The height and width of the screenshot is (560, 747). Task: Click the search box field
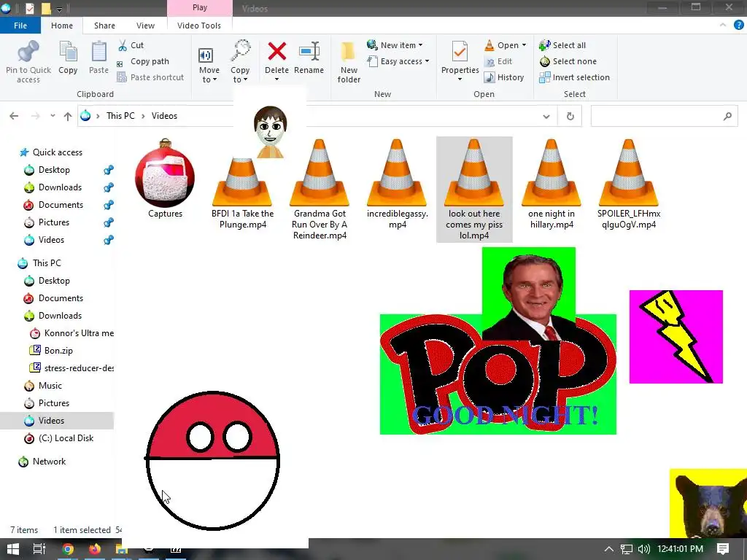[664, 116]
